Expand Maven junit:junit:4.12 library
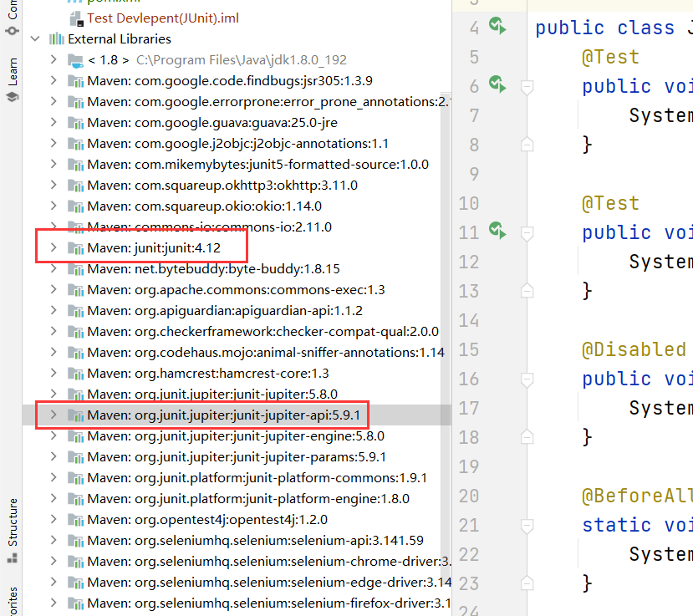Image resolution: width=693 pixels, height=616 pixels. pyautogui.click(x=54, y=248)
